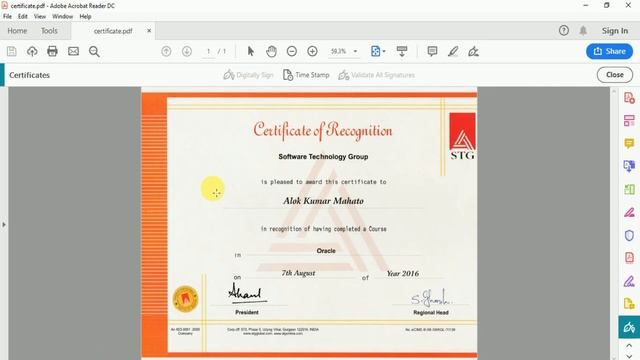
Task: Select the certificate.pdf document tab
Action: [x=113, y=31]
